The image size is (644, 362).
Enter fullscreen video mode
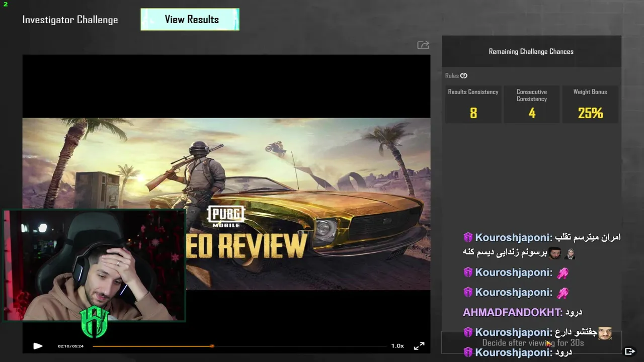tap(419, 346)
